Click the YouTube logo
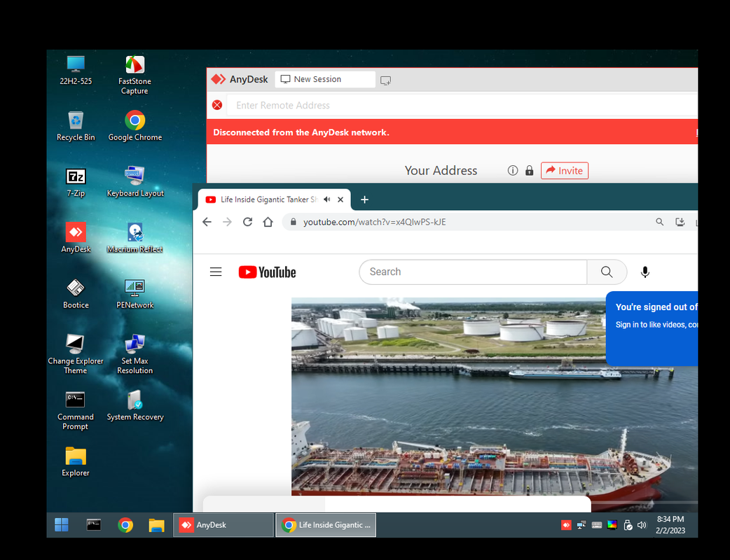 (267, 272)
